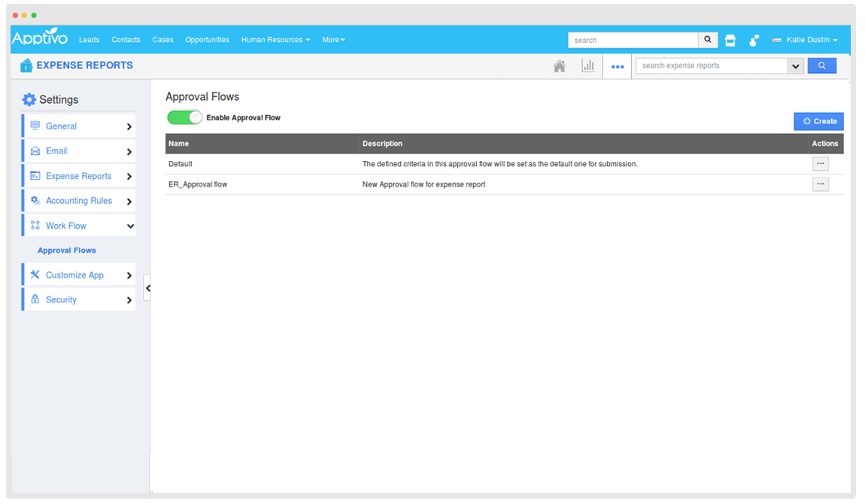Open the Human Resources dropdown menu
The height and width of the screenshot is (504, 865).
point(275,40)
